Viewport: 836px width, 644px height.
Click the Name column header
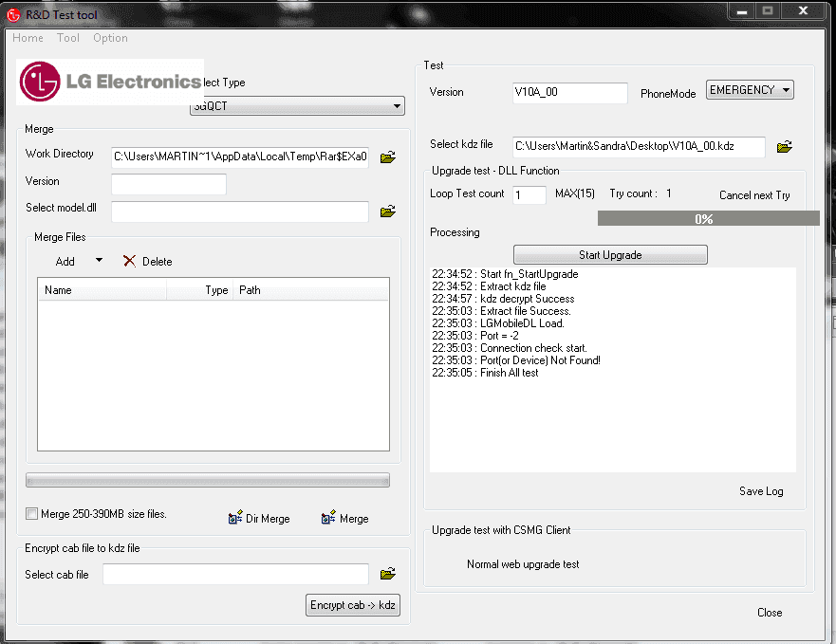coord(102,290)
